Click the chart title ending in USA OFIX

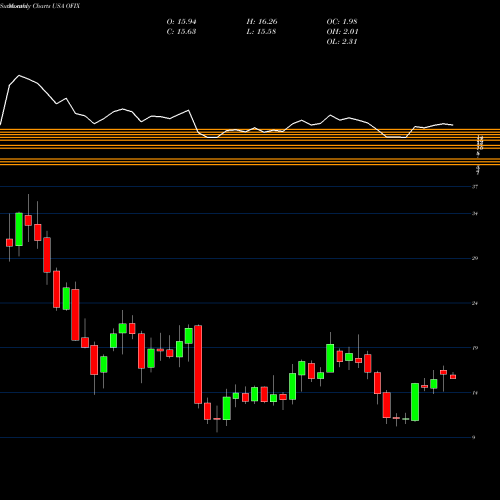[x=40, y=6]
